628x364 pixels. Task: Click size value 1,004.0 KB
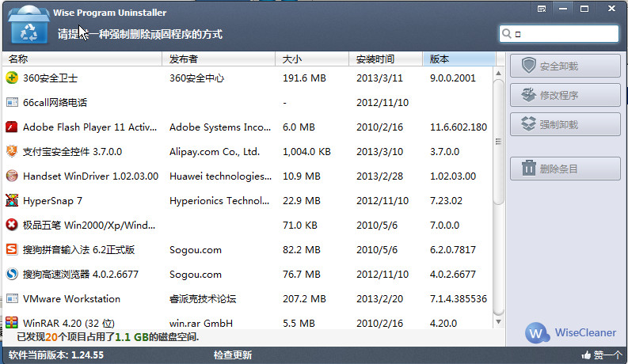(306, 152)
